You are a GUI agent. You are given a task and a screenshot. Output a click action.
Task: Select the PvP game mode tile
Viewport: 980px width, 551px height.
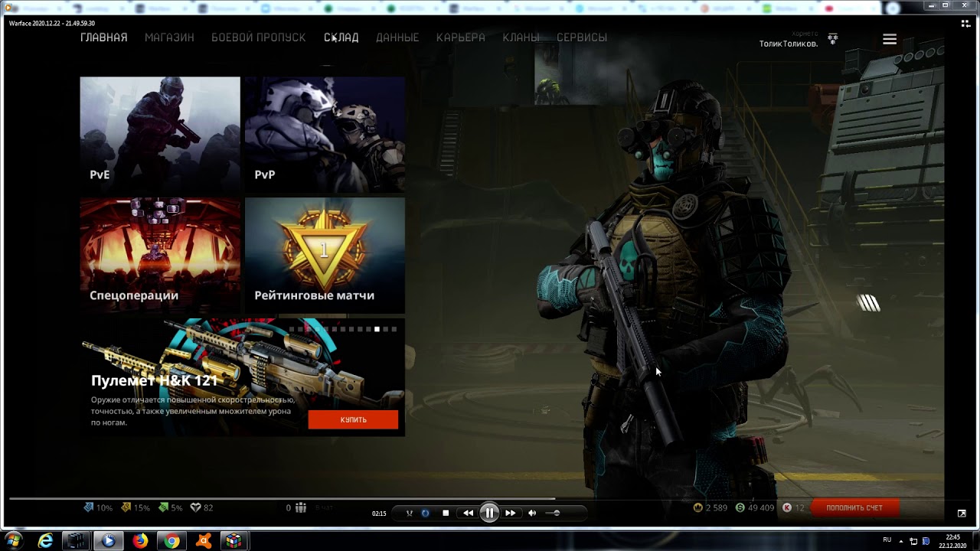pyautogui.click(x=325, y=134)
